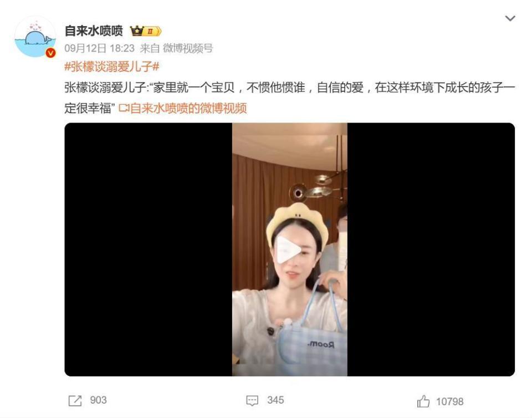Click the post body text about 张檬

click(x=289, y=98)
